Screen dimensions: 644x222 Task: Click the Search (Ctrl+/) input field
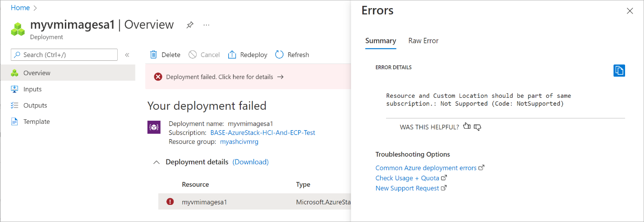(x=64, y=55)
